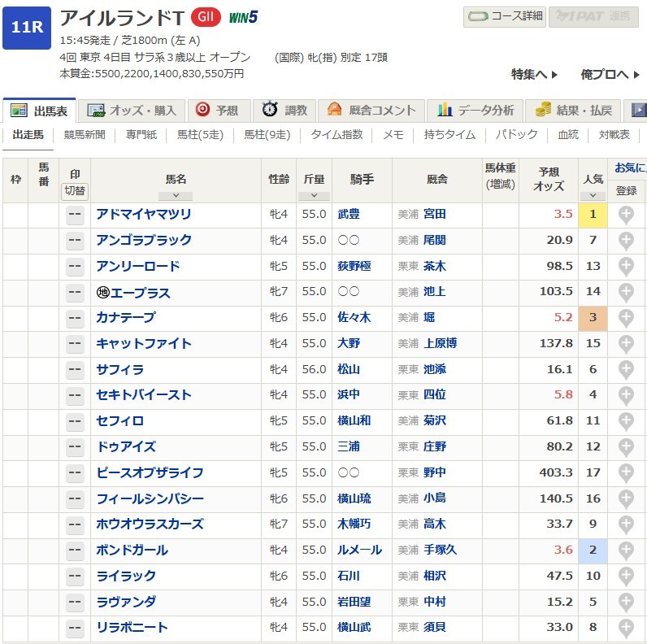The width and height of the screenshot is (647, 644).
Task: Add アドマイヤマツリ to favorites with plus icon
Action: pos(626,215)
